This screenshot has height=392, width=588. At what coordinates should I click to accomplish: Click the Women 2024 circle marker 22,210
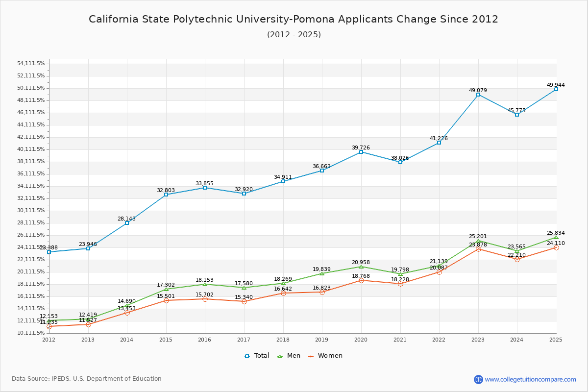click(x=517, y=259)
